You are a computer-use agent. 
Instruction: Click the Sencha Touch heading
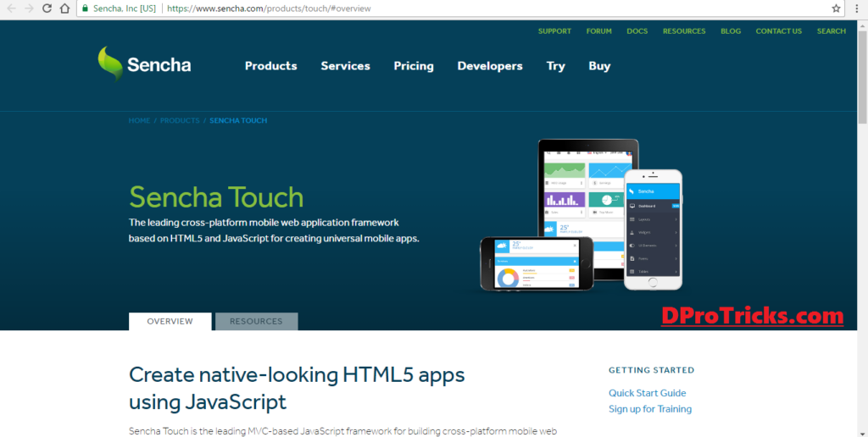(x=216, y=197)
